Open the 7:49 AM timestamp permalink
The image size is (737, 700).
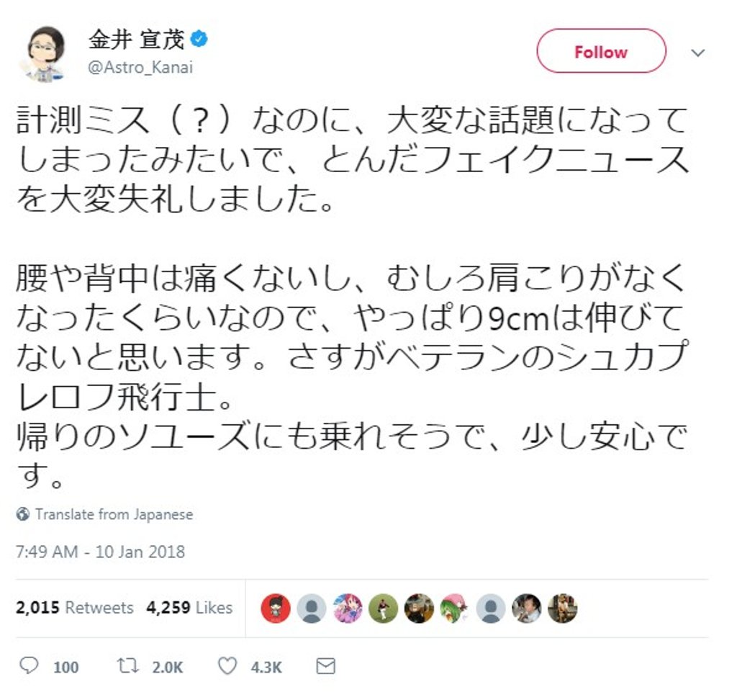point(101,552)
